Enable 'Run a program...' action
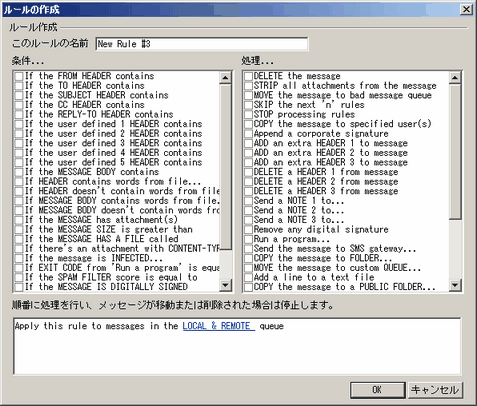Screen dimensions: 477x406 (x=248, y=240)
